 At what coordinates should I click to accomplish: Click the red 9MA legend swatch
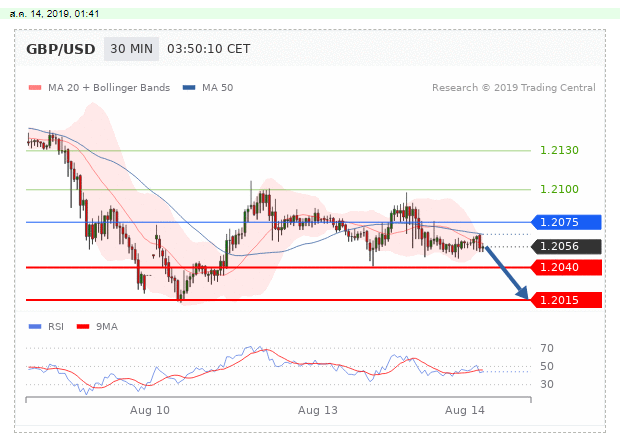pos(83,327)
